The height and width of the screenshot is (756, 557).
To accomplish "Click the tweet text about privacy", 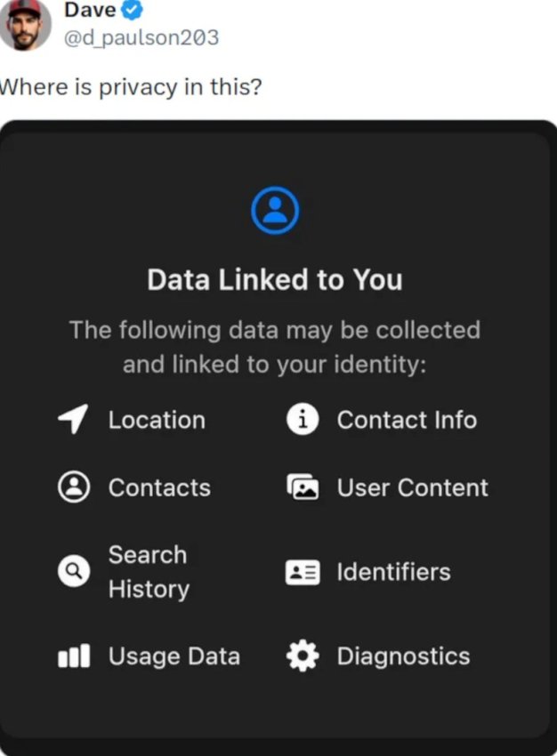I will pos(131,88).
